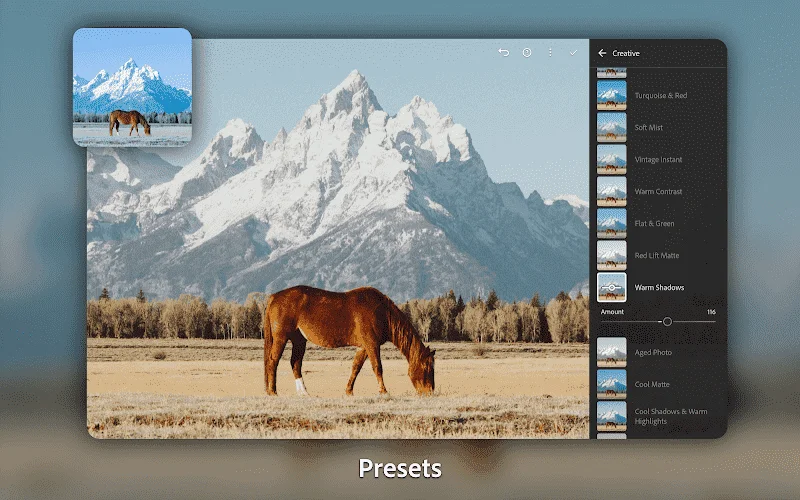Click the Warm Contrast label
Image resolution: width=800 pixels, height=500 pixels.
click(x=658, y=191)
